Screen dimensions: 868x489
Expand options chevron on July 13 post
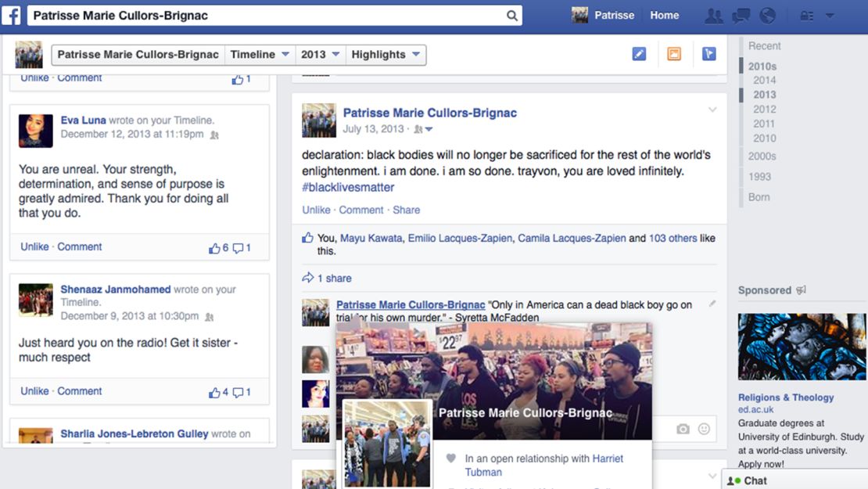pos(712,110)
